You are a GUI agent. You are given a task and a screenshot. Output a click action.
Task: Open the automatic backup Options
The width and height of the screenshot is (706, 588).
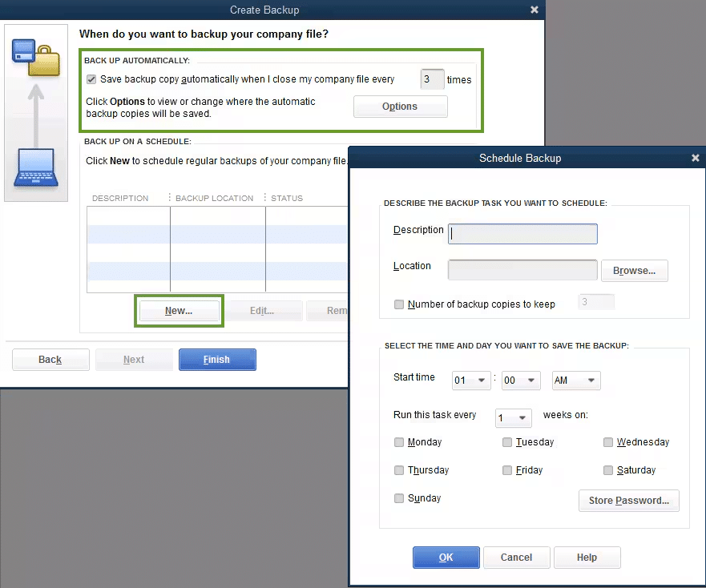[x=400, y=106]
